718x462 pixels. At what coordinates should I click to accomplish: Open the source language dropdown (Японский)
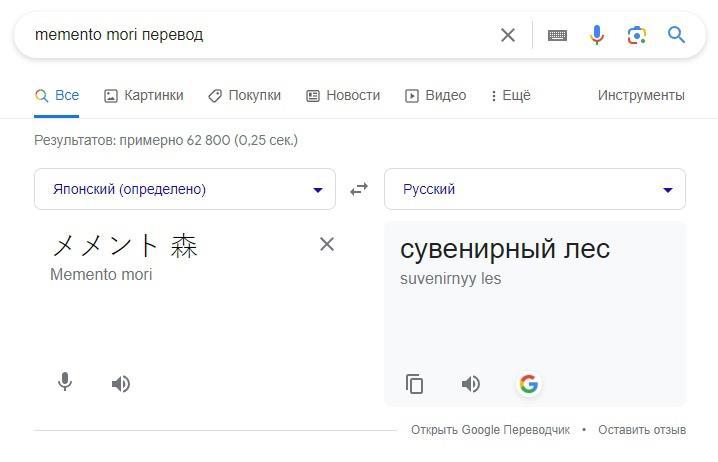point(185,189)
